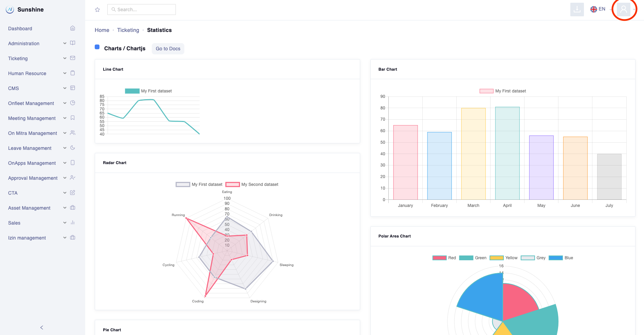Click the Leave Management moon icon
The width and height of the screenshot is (644, 335).
(x=73, y=148)
